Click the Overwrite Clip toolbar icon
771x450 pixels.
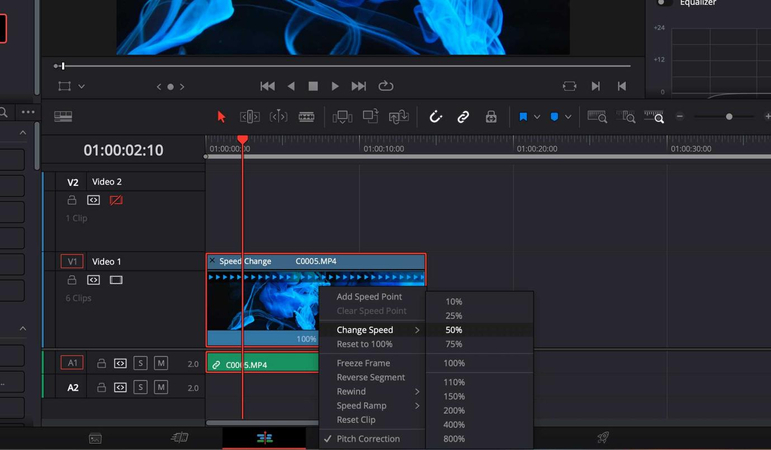click(370, 116)
